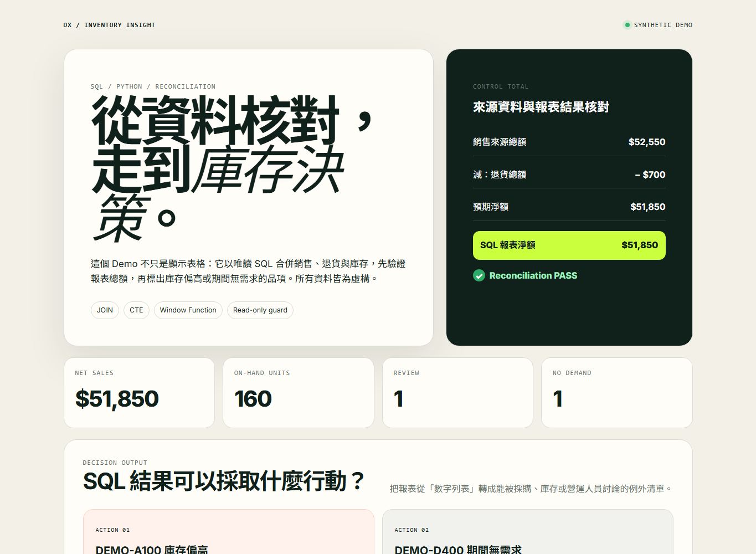Click the green Reconciliation PASS checkmark icon

coord(479,275)
